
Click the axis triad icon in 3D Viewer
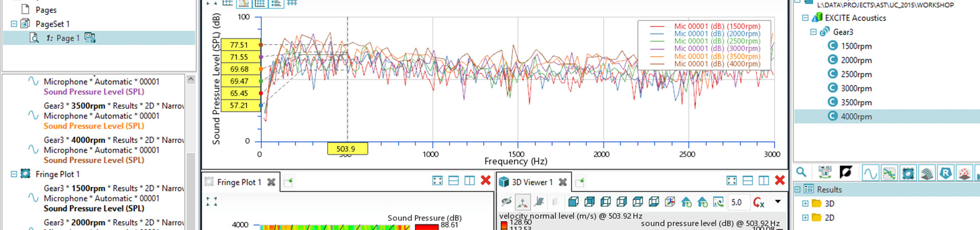523,202
